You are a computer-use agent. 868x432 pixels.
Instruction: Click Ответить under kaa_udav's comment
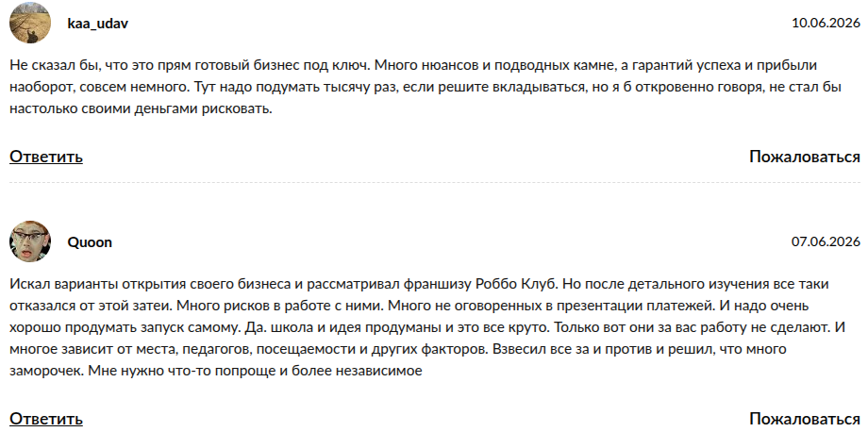point(46,157)
